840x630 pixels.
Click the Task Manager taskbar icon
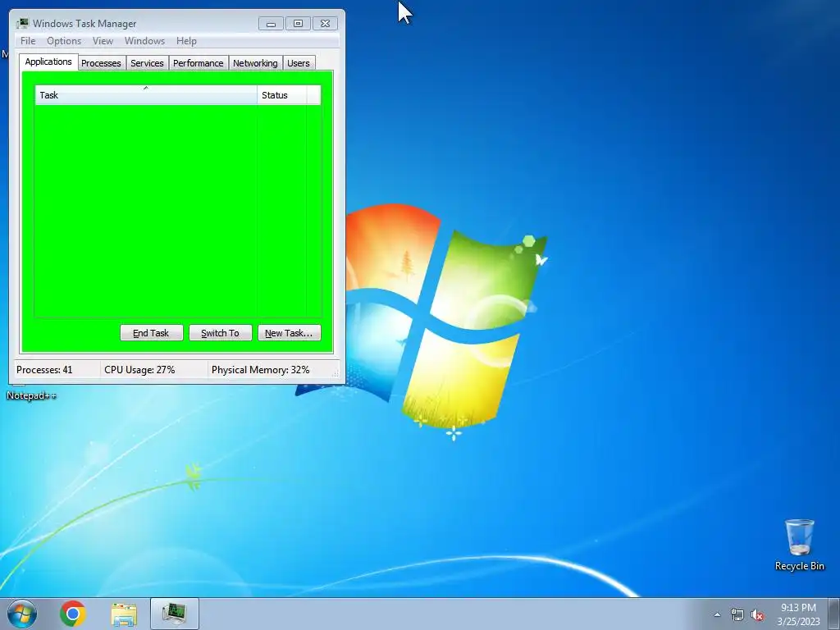click(x=175, y=614)
